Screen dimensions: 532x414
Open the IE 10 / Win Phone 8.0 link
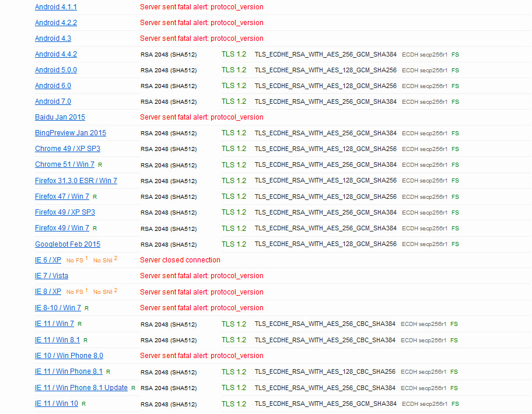69,356
